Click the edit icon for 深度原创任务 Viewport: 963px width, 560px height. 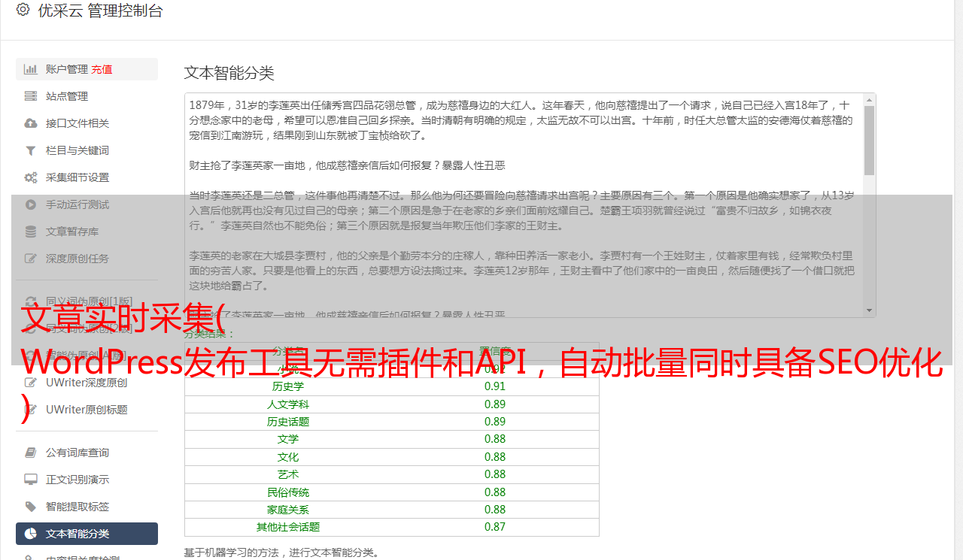tap(31, 259)
